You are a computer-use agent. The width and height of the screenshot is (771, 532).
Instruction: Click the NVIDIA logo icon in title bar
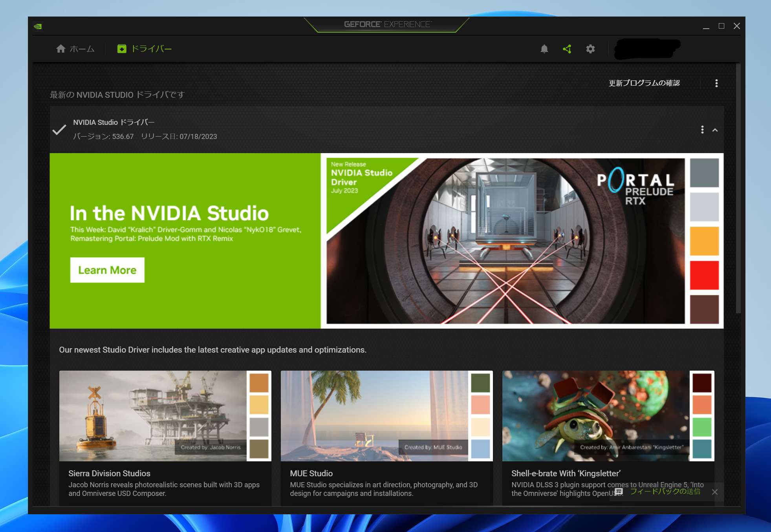point(38,26)
